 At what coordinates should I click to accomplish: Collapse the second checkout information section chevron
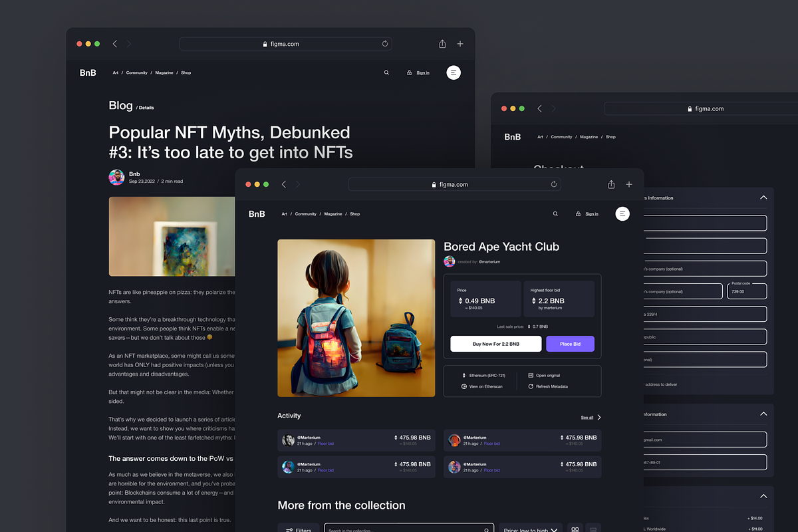click(x=763, y=414)
